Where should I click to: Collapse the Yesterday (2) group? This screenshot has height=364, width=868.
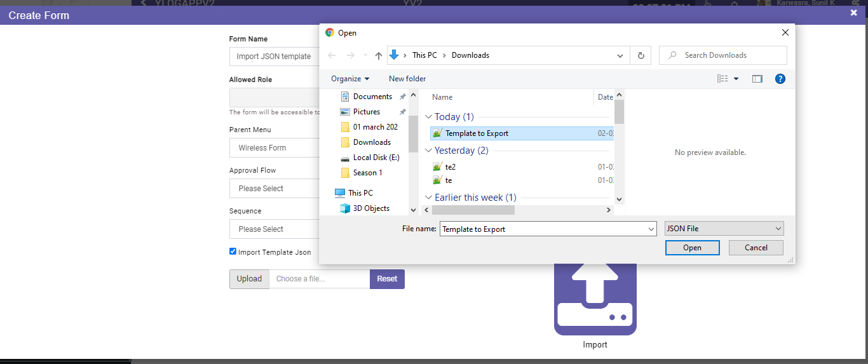pos(429,151)
